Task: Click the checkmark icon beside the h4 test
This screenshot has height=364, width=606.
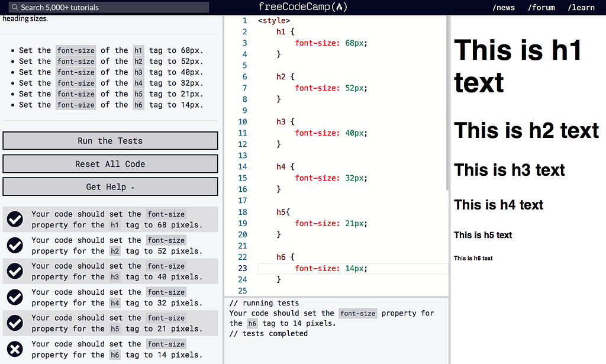Action: (15, 297)
